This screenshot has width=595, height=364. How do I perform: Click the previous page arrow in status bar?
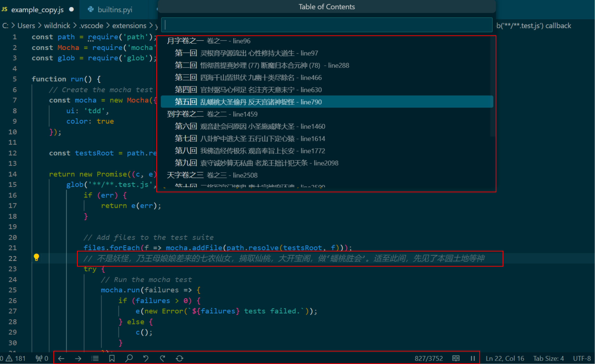61,358
